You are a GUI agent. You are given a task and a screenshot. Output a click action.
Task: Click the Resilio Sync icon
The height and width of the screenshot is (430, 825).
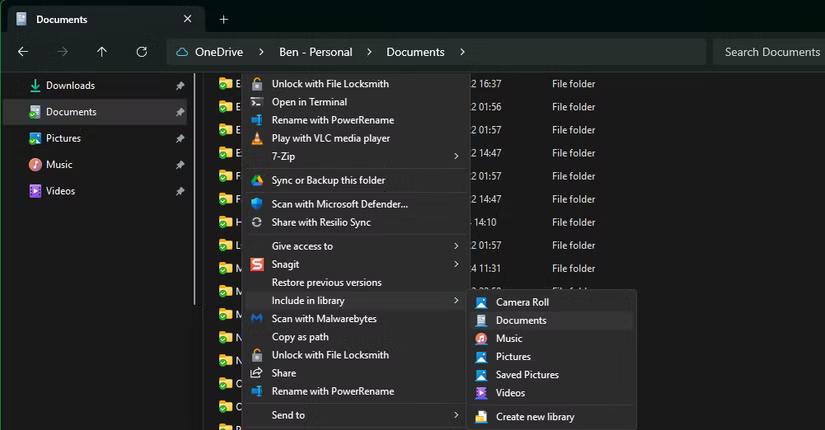[x=257, y=222]
